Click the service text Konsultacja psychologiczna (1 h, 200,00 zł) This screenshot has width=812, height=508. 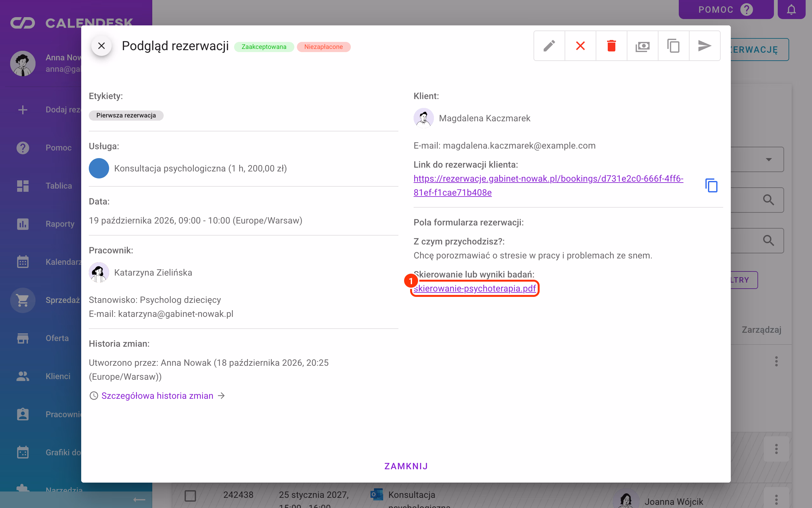click(200, 168)
